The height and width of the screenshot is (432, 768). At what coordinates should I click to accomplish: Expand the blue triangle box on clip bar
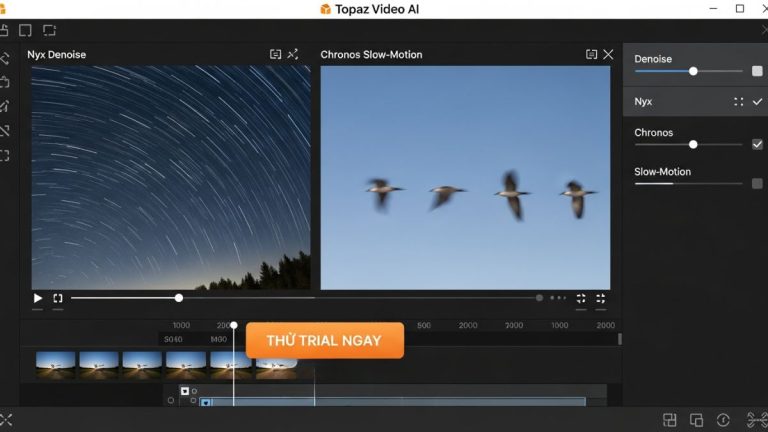pyautogui.click(x=206, y=403)
